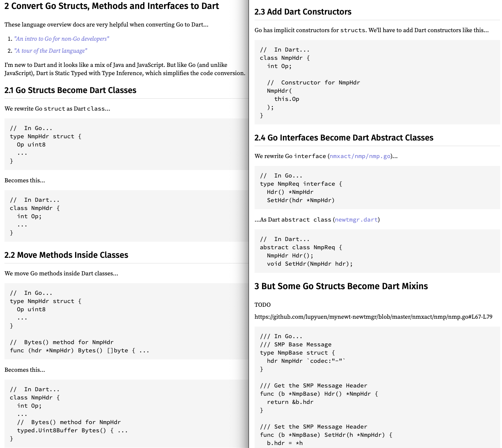Click the "2.2 Move Methods Inside Classes" heading
Image resolution: width=502 pixels, height=448 pixels.
point(66,255)
